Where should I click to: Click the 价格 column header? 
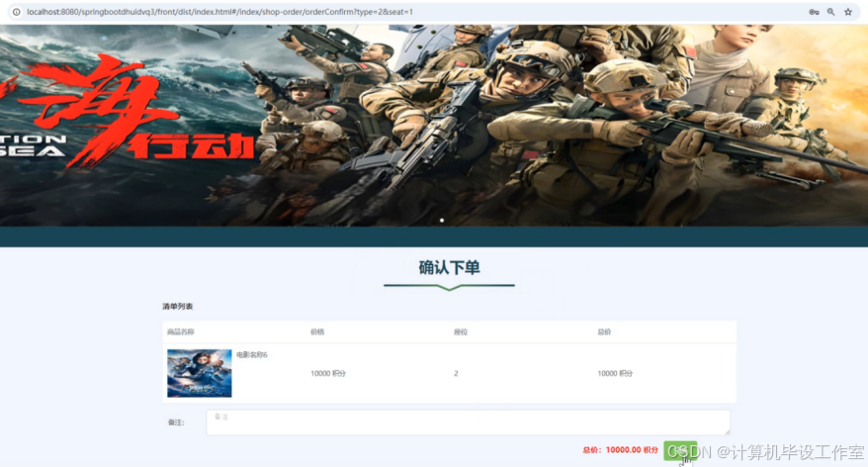click(x=317, y=331)
